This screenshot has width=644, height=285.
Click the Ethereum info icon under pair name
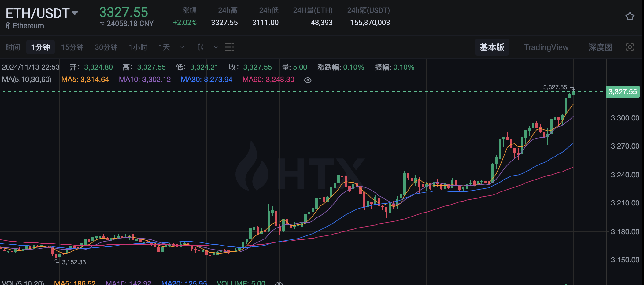8,26
